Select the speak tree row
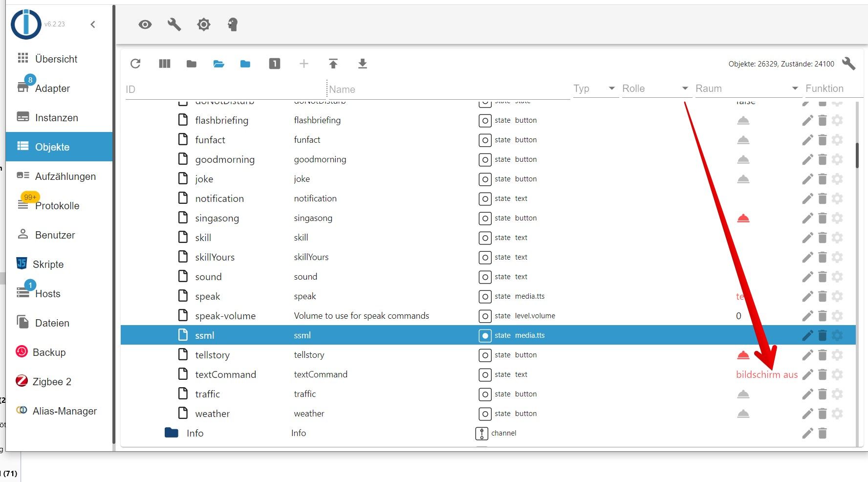 488,296
